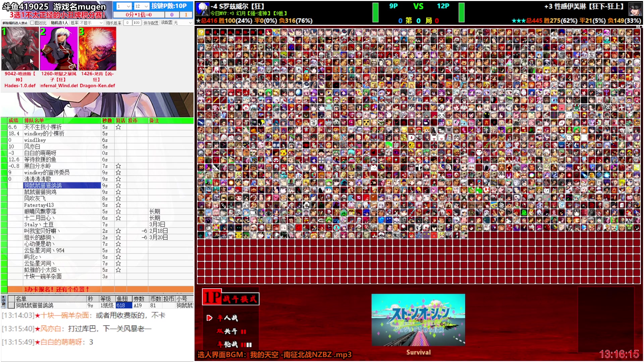This screenshot has width=644, height=362.
Task: Click the star icon for 组长的舔狗
Action: tap(118, 237)
